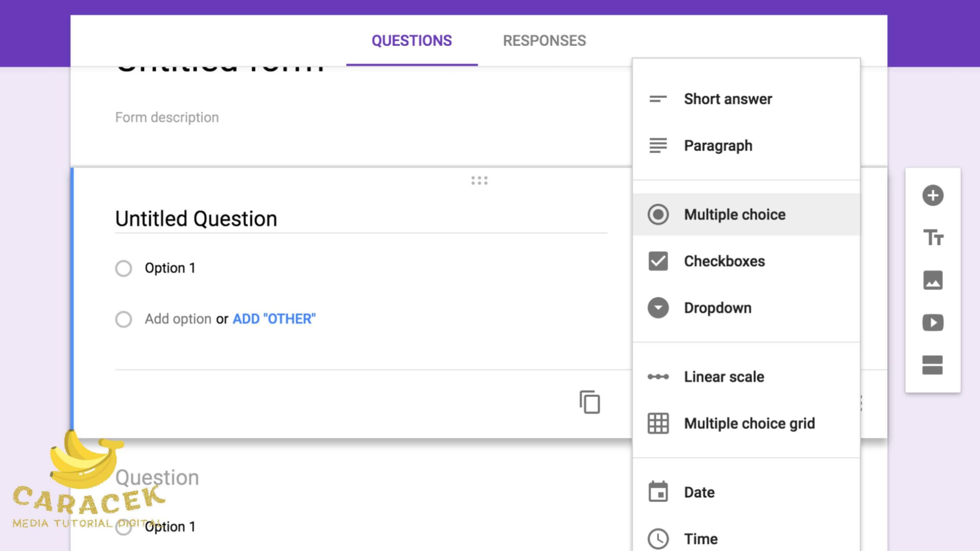Grab the six-dot drag handle above question
This screenshot has height=551, width=980.
479,180
